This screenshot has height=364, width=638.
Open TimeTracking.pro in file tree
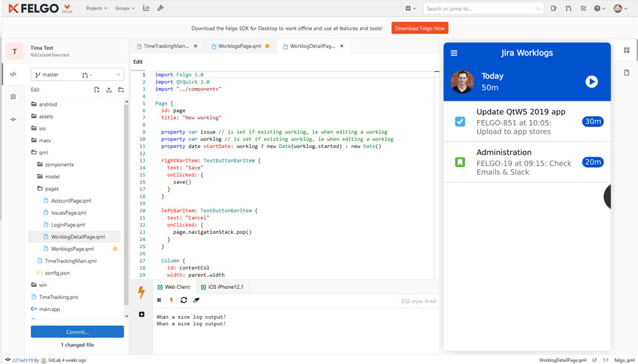coord(58,297)
